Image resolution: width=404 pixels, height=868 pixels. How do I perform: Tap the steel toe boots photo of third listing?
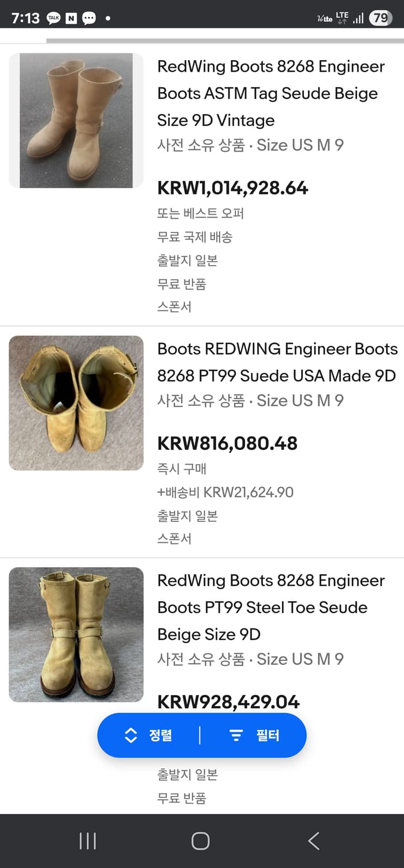coord(76,634)
